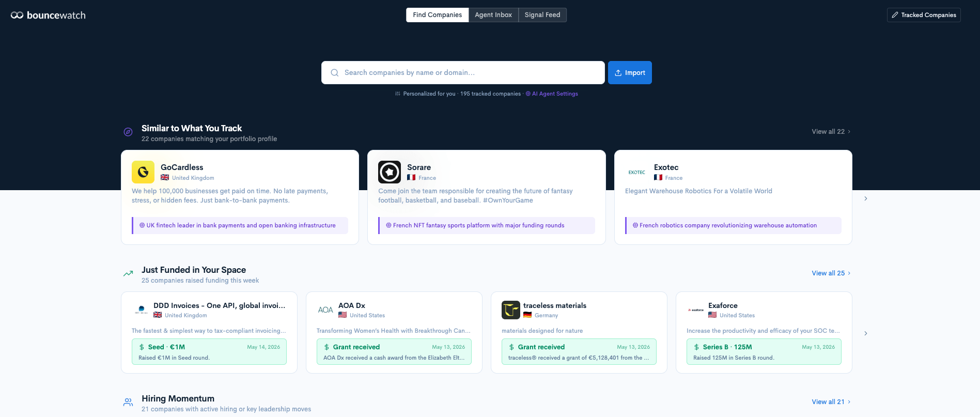Screen dimensions: 980x417
Task: Open the Sorare company name
Action: 419,167
